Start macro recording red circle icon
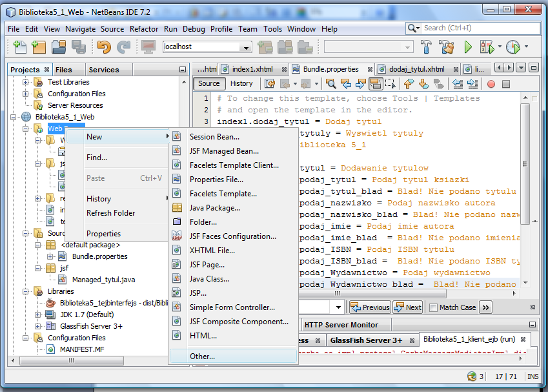Image resolution: width=548 pixels, height=392 pixels. tap(491, 84)
